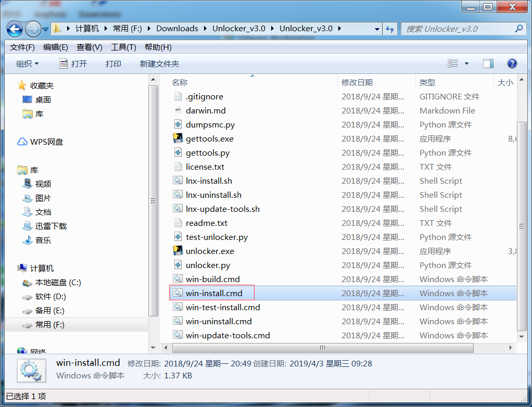Open the 组织 dropdown menu

26,63
